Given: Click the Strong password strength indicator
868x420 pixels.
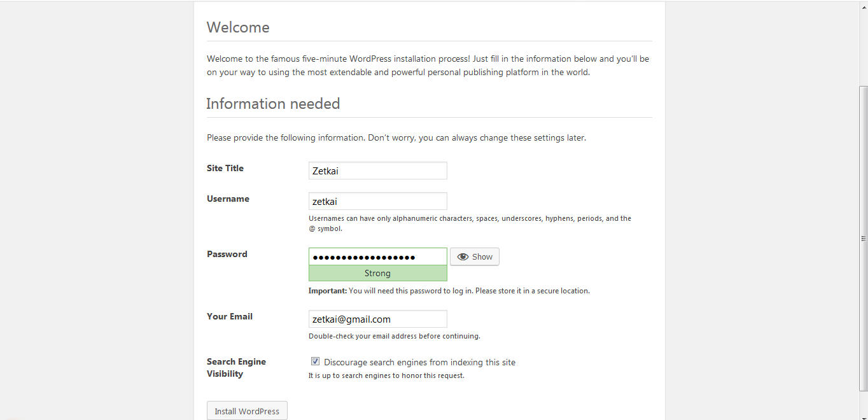Looking at the screenshot, I should 378,273.
